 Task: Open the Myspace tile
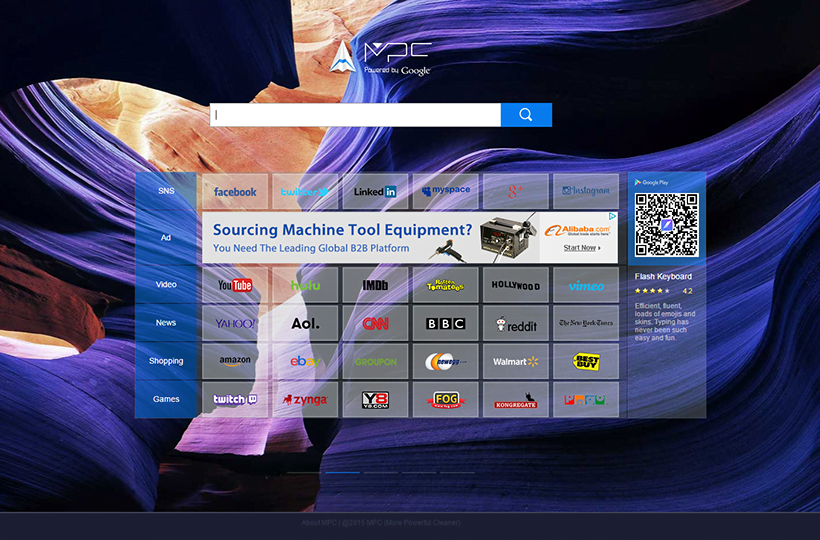click(446, 191)
